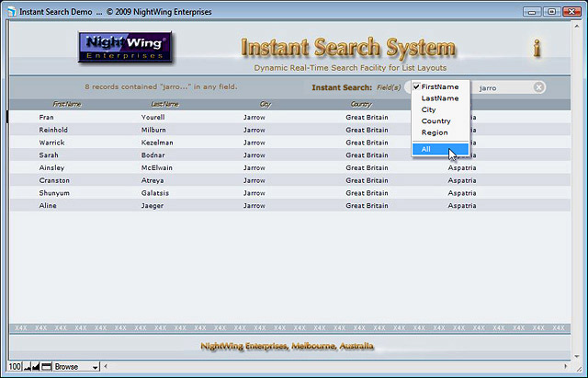Clear the search with the X button
588x378 pixels.
[x=538, y=87]
